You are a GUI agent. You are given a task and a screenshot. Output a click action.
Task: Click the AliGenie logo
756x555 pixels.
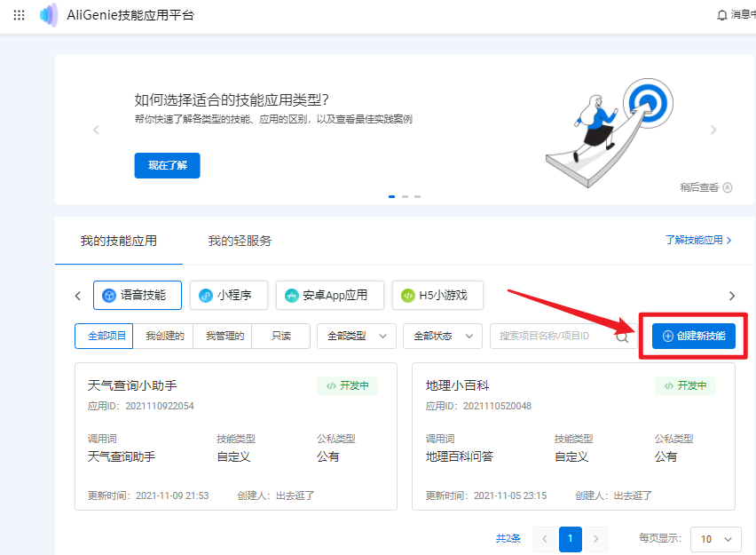pyautogui.click(x=49, y=15)
